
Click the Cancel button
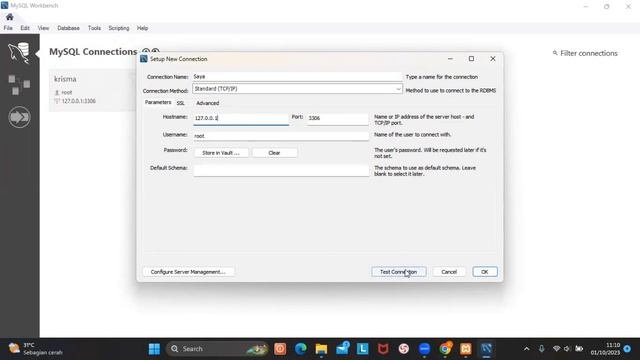pyautogui.click(x=449, y=272)
